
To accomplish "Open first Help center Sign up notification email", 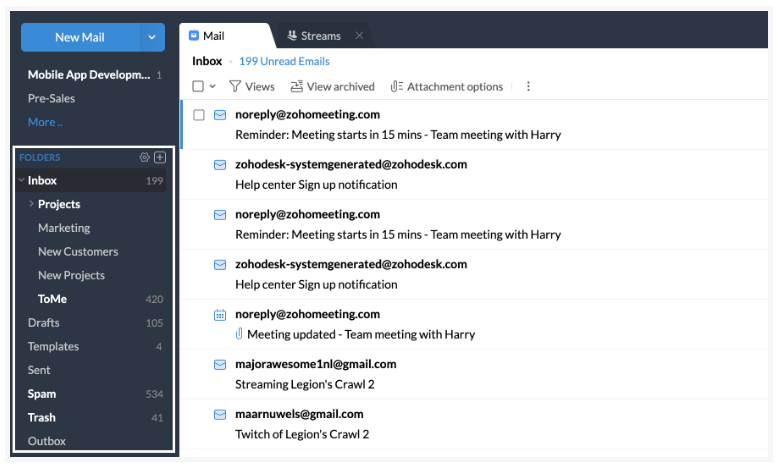I will tap(316, 185).
